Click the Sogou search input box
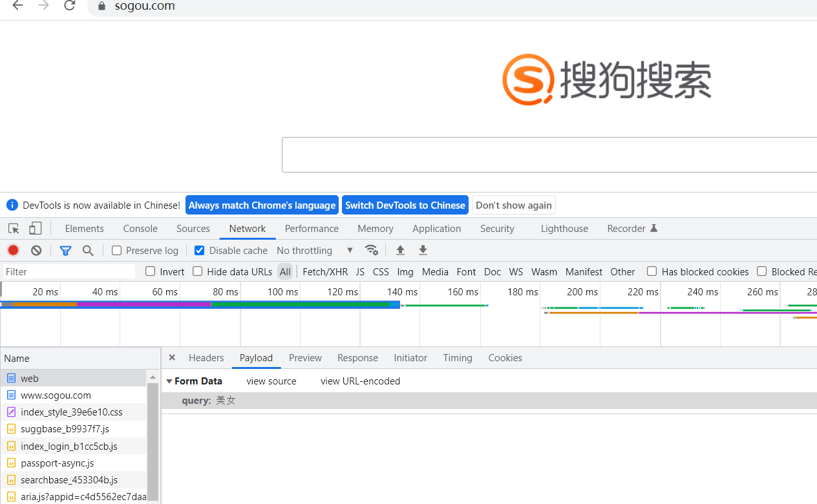The width and height of the screenshot is (817, 504). pyautogui.click(x=549, y=154)
